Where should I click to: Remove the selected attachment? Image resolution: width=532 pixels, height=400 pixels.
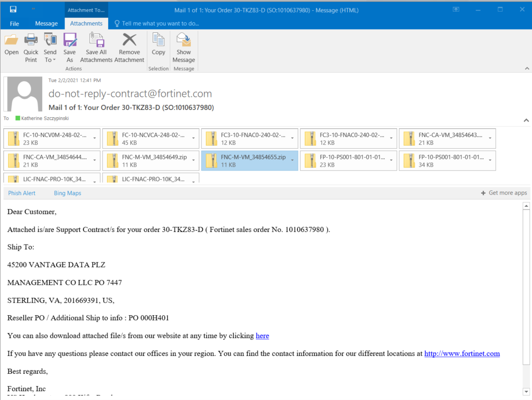coord(129,46)
